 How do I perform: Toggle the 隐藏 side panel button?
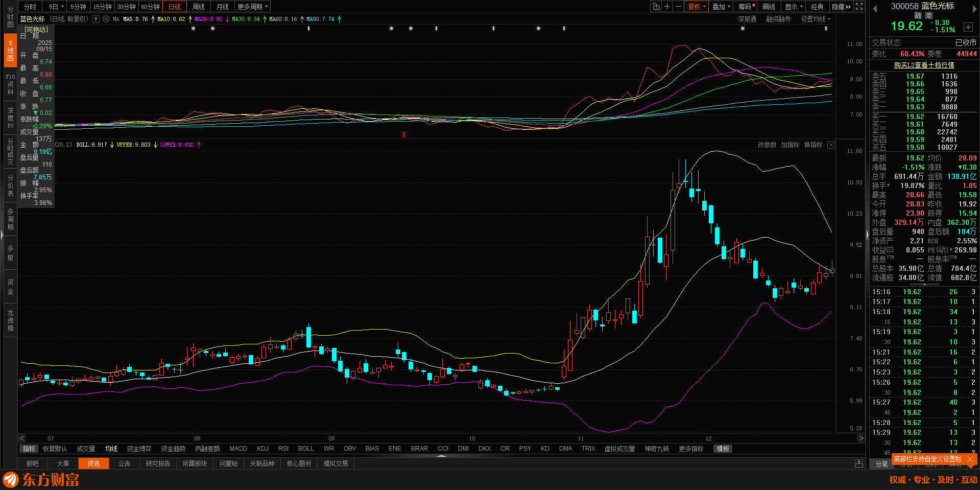tap(841, 7)
